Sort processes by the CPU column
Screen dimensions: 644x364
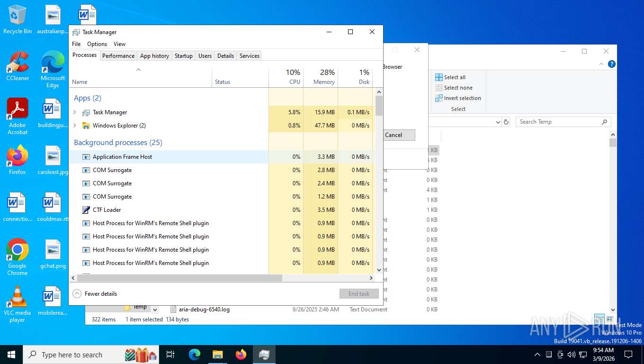tap(286, 77)
